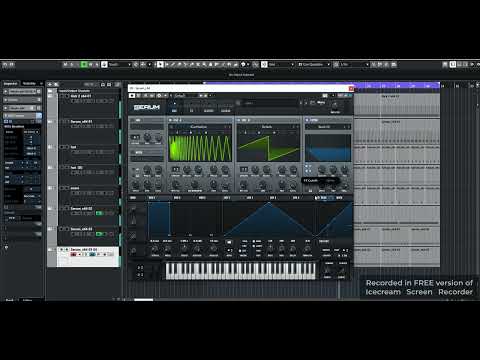Viewport: 480px width, 360px height.
Task: Open the Serum Menu button
Action: click(321, 103)
